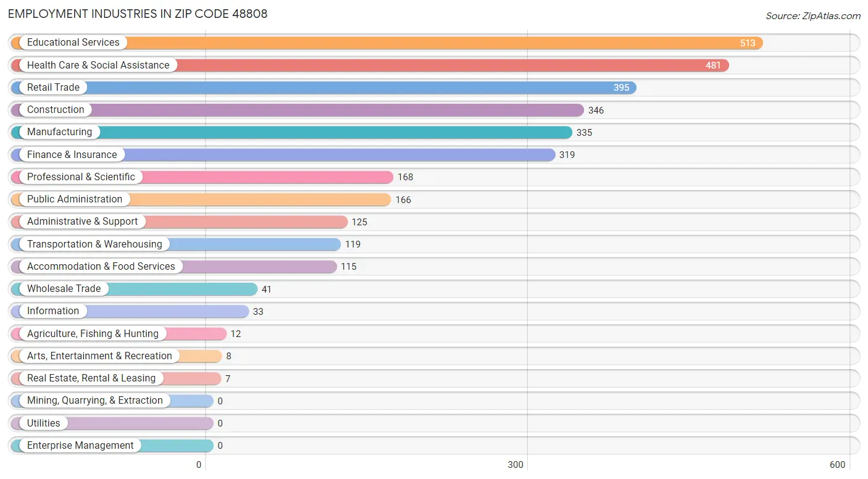The width and height of the screenshot is (868, 479).
Task: Click the Retail Trade label
Action: (53, 87)
